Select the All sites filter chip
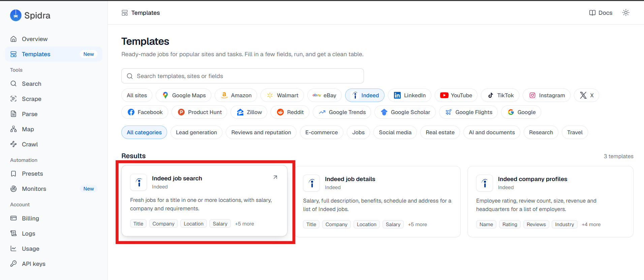This screenshot has height=280, width=644. tap(137, 96)
